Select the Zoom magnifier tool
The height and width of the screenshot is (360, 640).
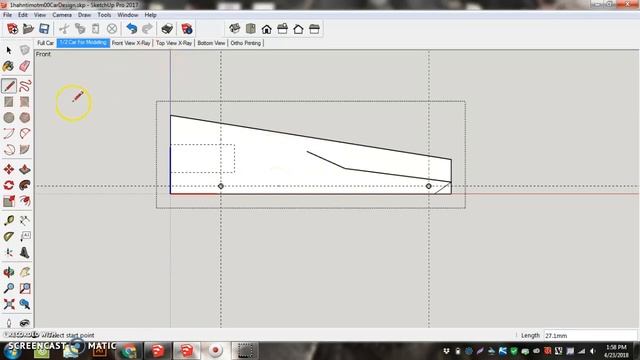(9, 288)
